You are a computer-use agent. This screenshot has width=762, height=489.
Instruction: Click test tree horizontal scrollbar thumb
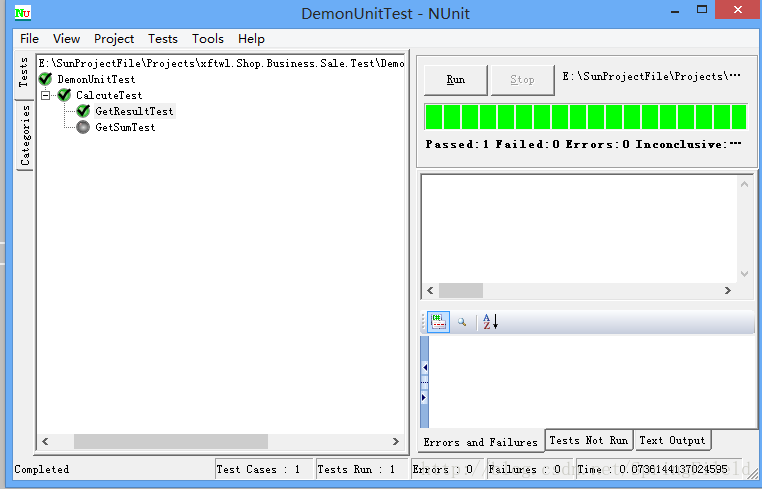coord(171,441)
